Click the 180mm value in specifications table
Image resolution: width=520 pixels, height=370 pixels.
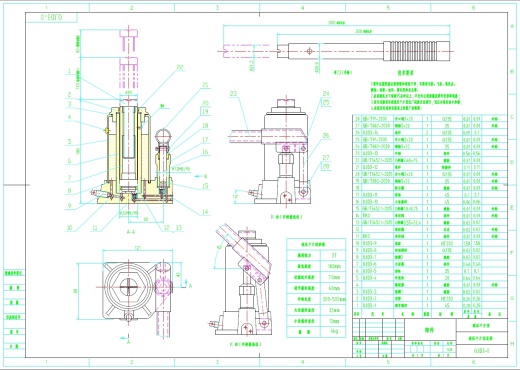(x=334, y=266)
